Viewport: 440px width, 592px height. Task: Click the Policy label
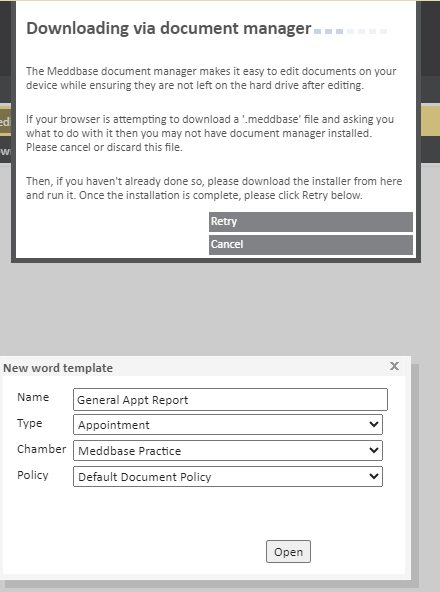(33, 475)
